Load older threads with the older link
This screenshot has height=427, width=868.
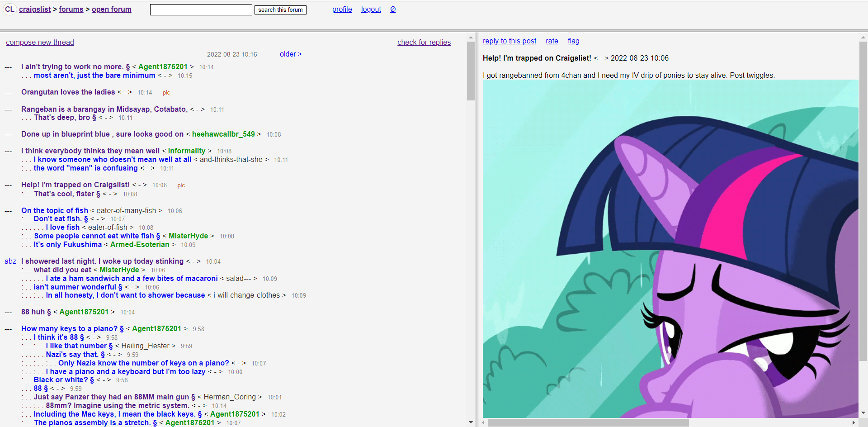click(x=291, y=54)
